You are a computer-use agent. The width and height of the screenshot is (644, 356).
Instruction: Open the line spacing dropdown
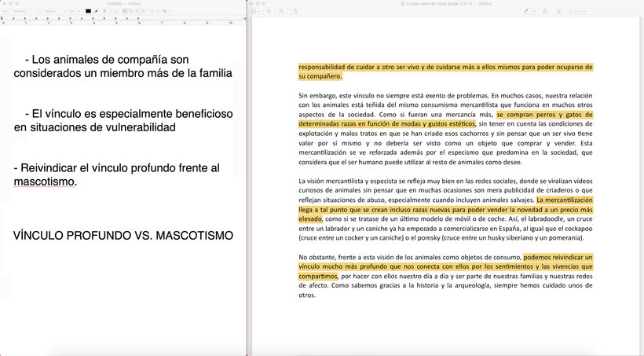(153, 11)
